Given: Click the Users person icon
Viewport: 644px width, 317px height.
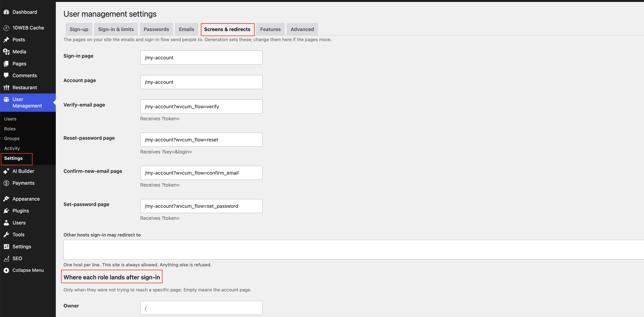Looking at the screenshot, I should pyautogui.click(x=6, y=223).
